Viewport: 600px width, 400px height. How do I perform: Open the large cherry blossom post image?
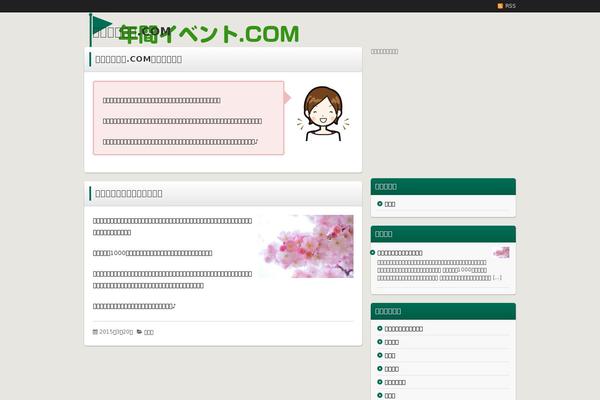pyautogui.click(x=306, y=246)
